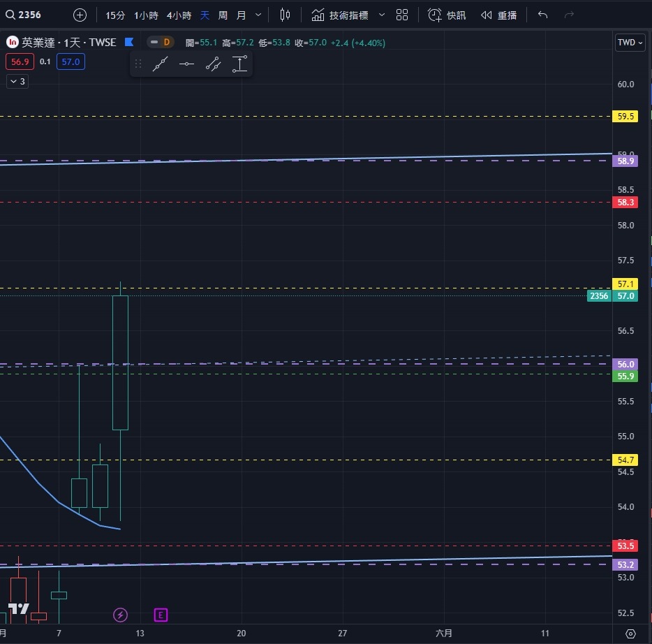Click the undo arrow
Screen dimensions: 652x644
(x=543, y=15)
